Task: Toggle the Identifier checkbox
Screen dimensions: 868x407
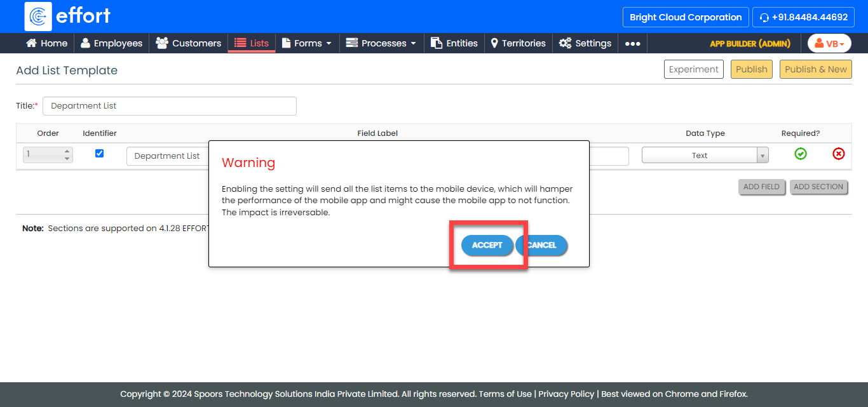Action: 99,153
